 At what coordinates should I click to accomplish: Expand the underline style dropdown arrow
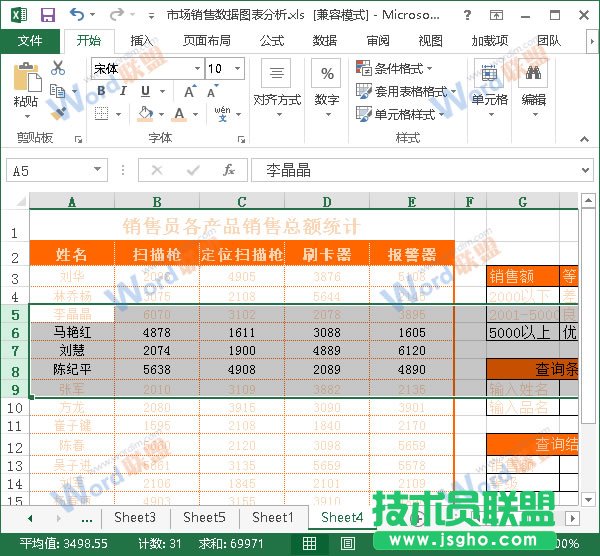[x=163, y=91]
